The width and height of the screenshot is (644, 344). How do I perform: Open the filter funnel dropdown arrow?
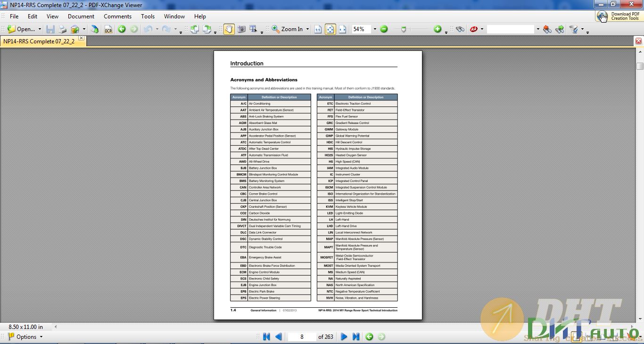point(582,29)
